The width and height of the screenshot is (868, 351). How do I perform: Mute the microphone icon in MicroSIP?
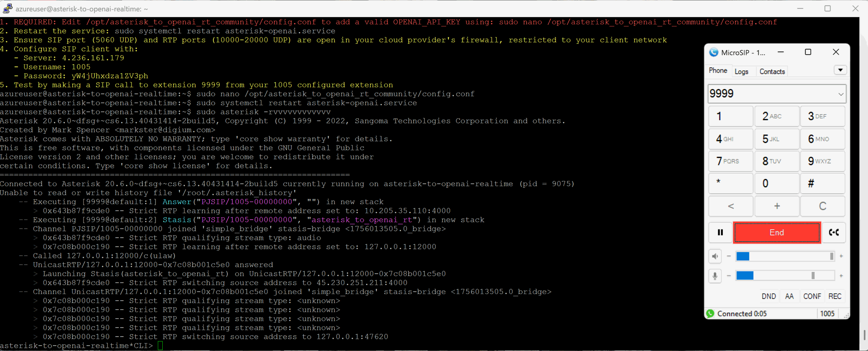pyautogui.click(x=715, y=276)
